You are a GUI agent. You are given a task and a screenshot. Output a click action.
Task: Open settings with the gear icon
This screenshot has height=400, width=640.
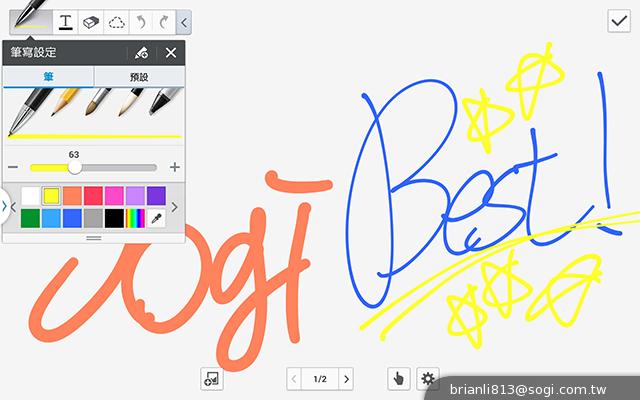(428, 378)
